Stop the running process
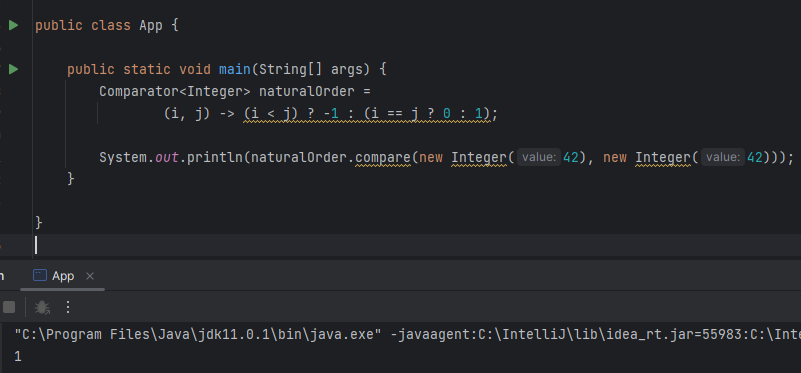 click(9, 307)
